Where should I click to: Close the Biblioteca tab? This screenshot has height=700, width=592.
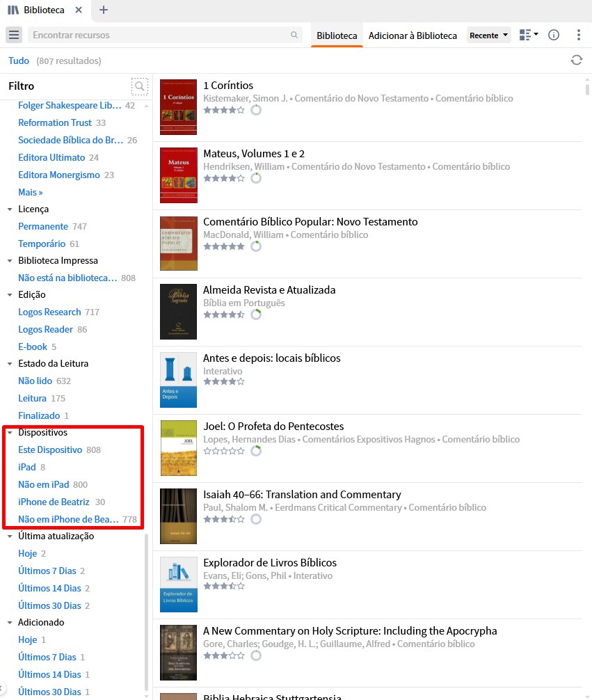click(x=79, y=10)
